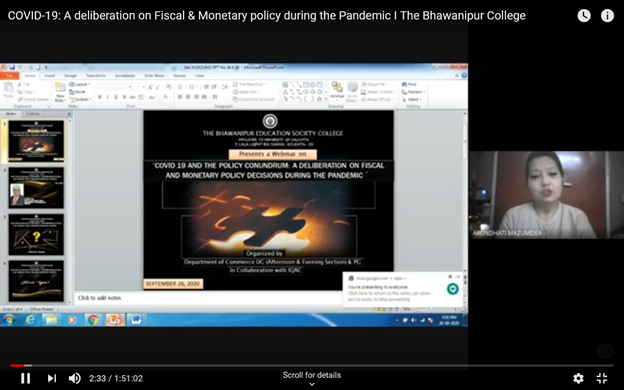The image size is (624, 390).
Task: Open the video settings gear
Action: pos(578,378)
